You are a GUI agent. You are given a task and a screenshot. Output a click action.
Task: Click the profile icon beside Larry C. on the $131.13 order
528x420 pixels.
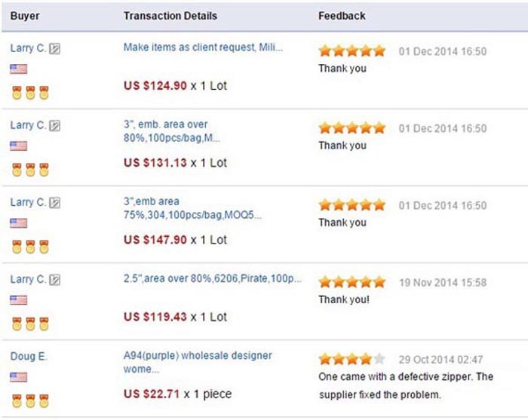tap(55, 126)
